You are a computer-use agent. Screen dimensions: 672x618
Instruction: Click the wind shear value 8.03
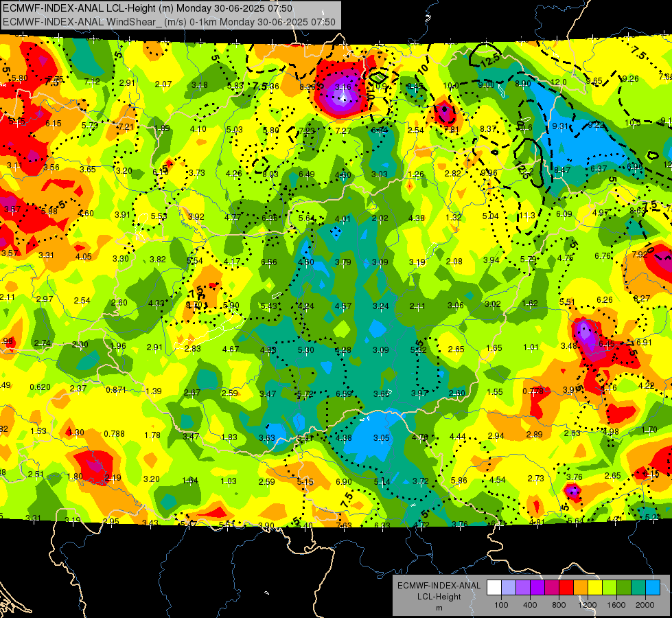tap(270, 174)
